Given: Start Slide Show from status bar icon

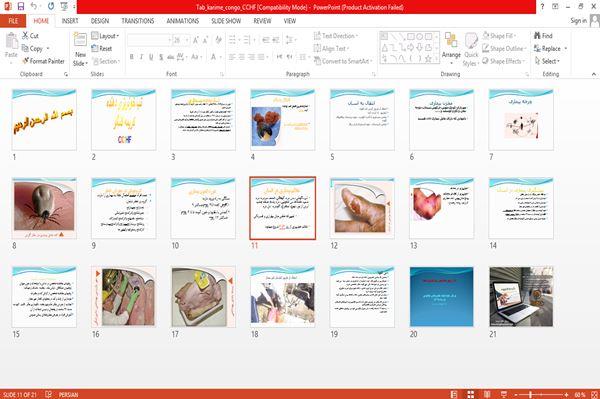Looking at the screenshot, I should [504, 394].
